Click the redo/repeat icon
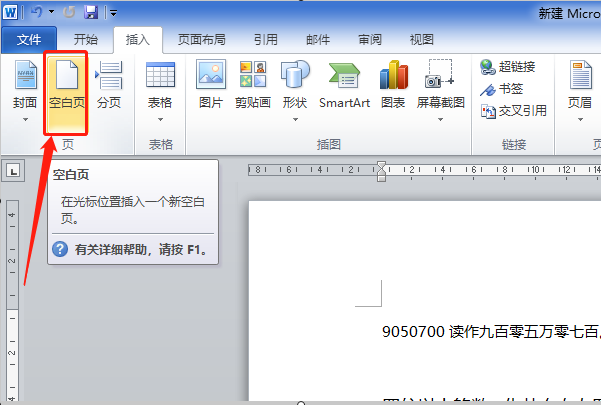Viewport: 601px width, 405px height. click(x=69, y=12)
